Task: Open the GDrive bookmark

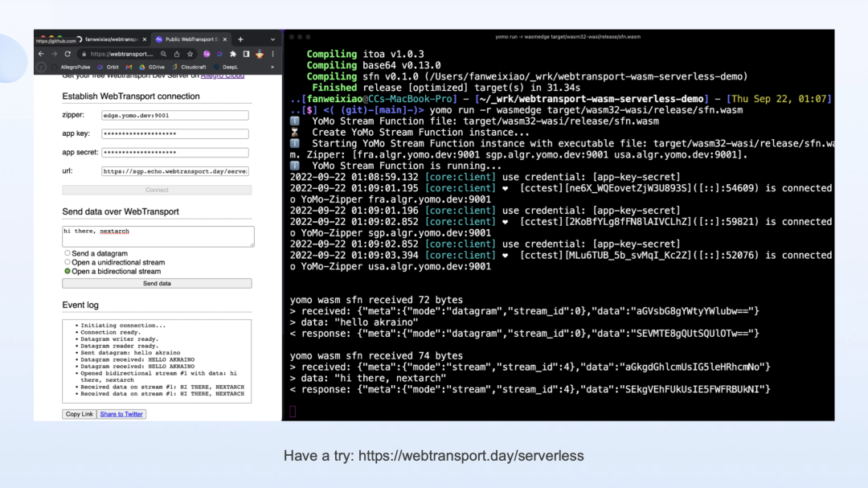Action: coord(152,67)
